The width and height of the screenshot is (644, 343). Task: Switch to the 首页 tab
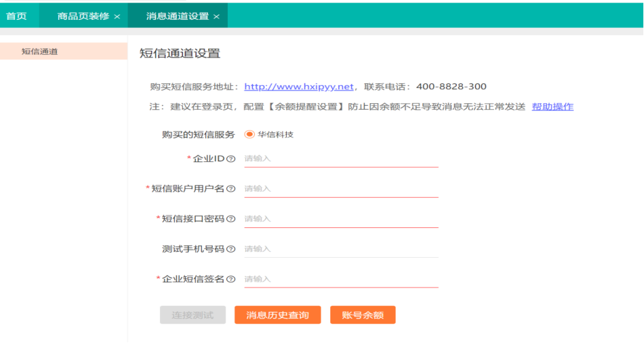click(x=17, y=16)
